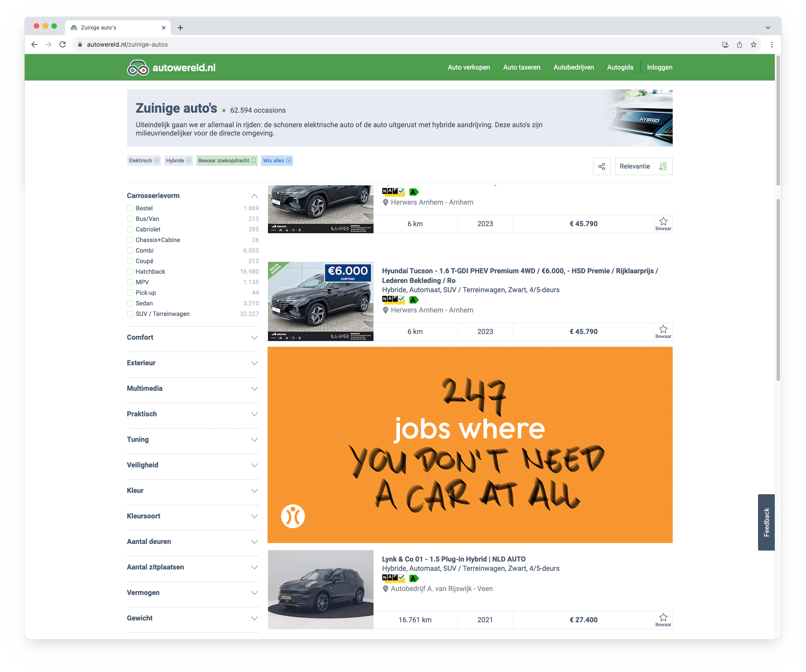Click the white logo in orange ad
Image resolution: width=806 pixels, height=672 pixels.
(x=293, y=516)
